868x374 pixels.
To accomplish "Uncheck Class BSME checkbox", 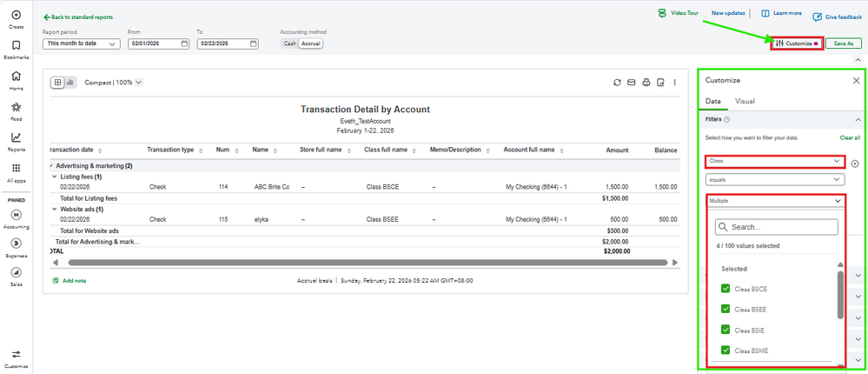I will click(726, 351).
